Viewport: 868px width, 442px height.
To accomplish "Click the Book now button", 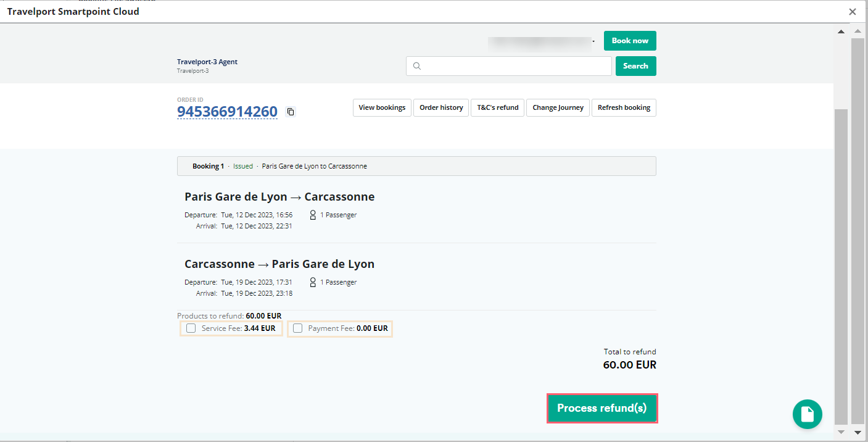I will tap(630, 41).
